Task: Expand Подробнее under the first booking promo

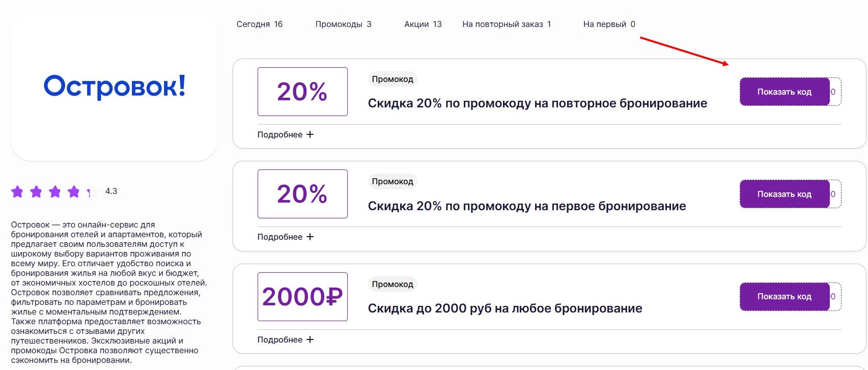Action: click(x=285, y=237)
